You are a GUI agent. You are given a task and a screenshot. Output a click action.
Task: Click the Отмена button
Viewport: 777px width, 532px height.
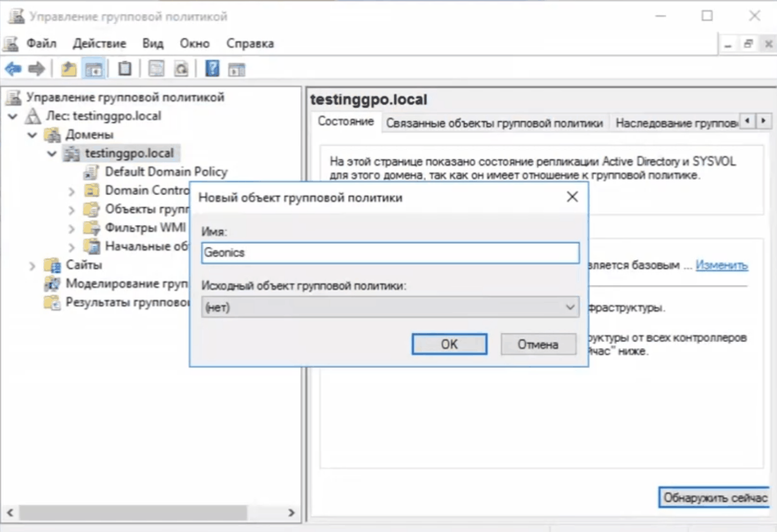click(538, 344)
